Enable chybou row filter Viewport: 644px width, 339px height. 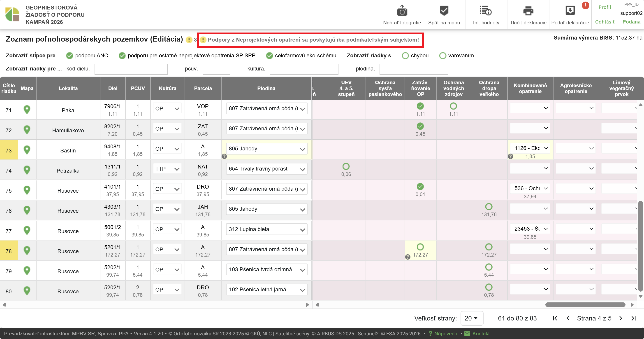point(405,56)
